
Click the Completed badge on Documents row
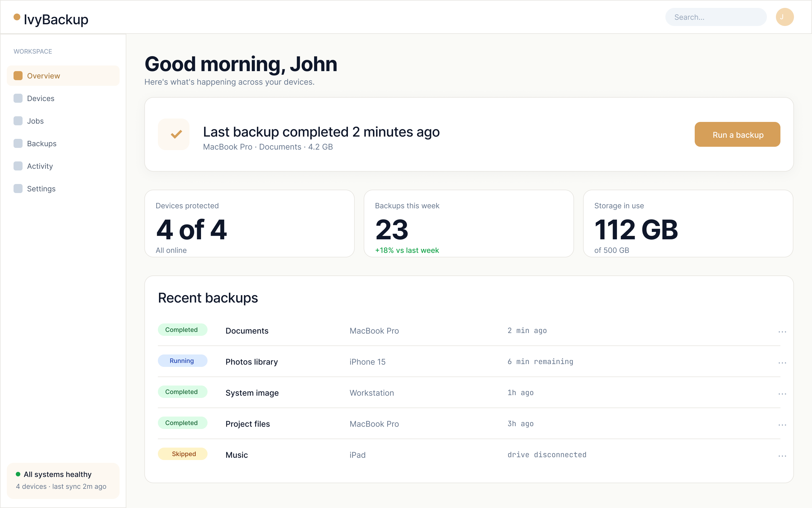pos(182,330)
